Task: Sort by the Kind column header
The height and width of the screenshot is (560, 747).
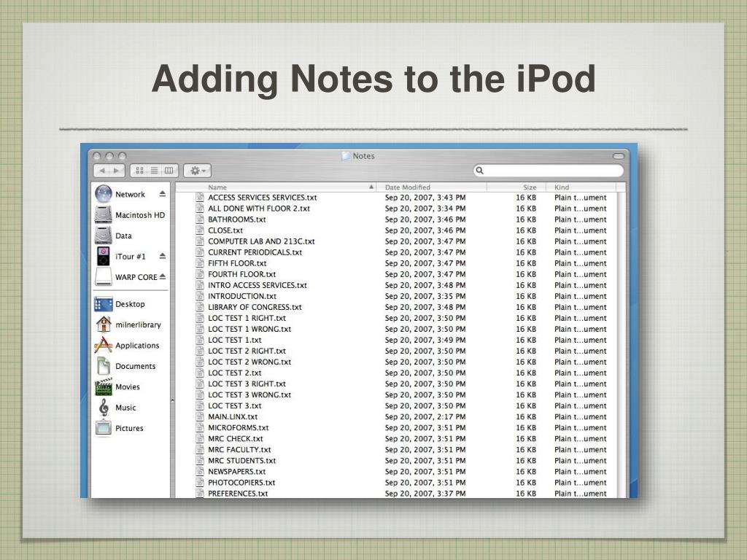Action: pyautogui.click(x=581, y=187)
